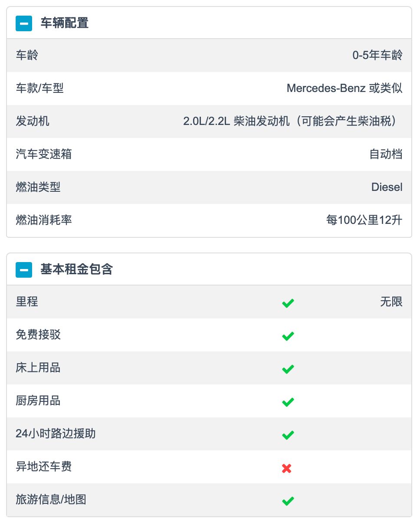
Task: Collapse the 车辆配置 section with minus icon
Action: pos(24,23)
